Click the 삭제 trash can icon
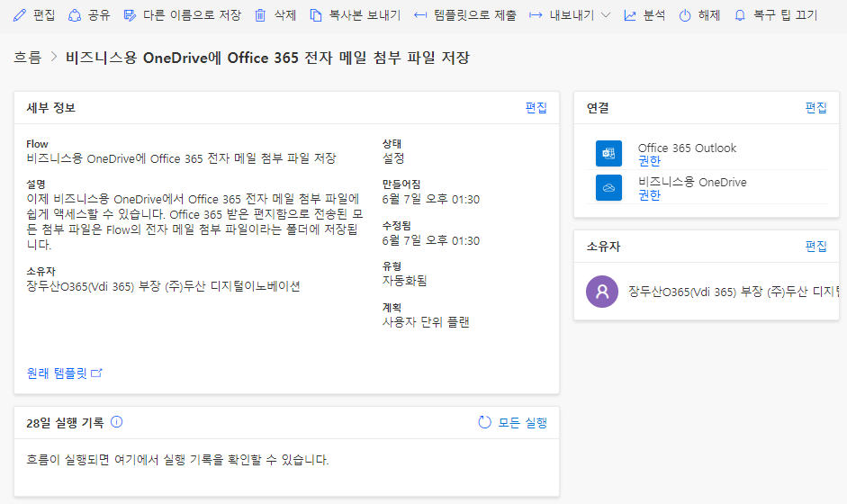The width and height of the screenshot is (847, 504). pos(260,15)
